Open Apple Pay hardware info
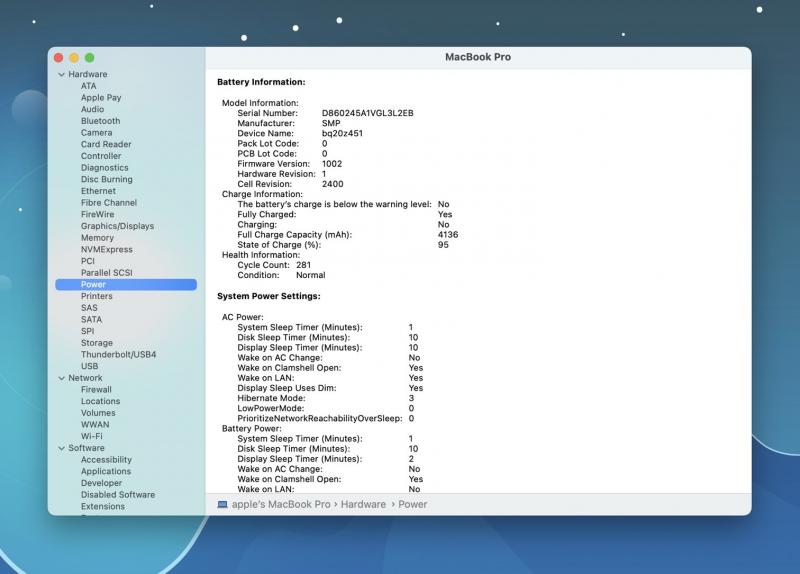 [101, 97]
